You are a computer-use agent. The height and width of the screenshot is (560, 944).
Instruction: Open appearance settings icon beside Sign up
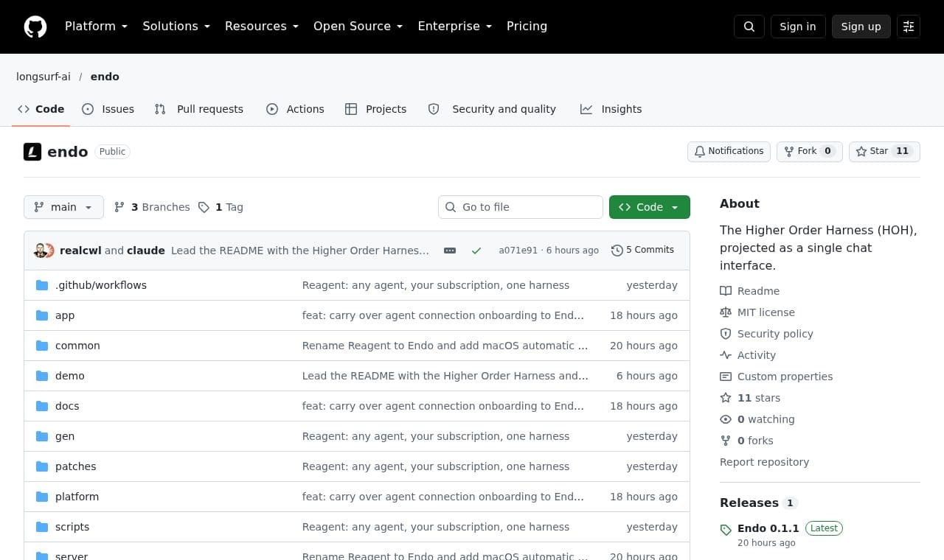[x=909, y=27]
